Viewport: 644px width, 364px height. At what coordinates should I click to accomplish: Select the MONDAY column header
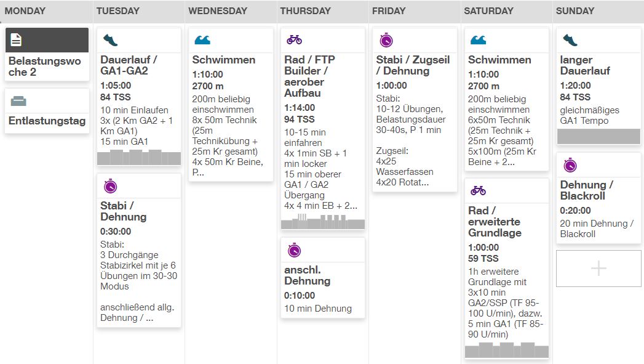[28, 10]
